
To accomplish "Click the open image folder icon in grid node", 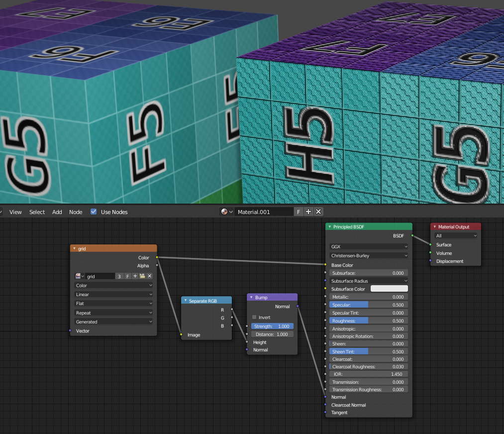I will 142,276.
